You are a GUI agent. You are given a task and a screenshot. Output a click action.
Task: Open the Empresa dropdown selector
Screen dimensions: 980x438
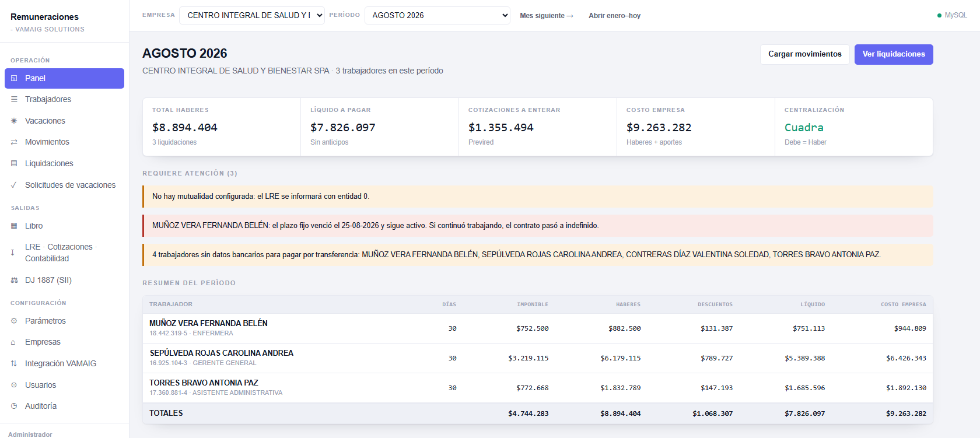tap(252, 15)
